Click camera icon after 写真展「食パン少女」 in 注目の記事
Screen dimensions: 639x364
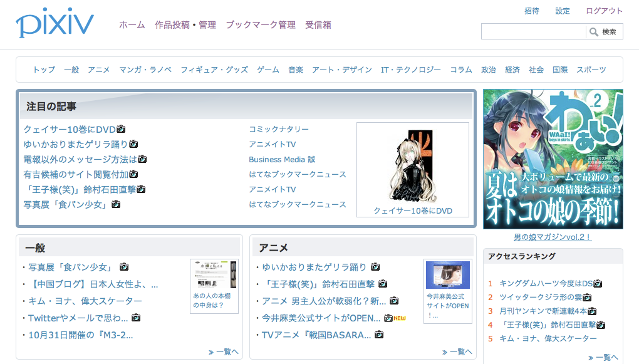click(x=116, y=204)
